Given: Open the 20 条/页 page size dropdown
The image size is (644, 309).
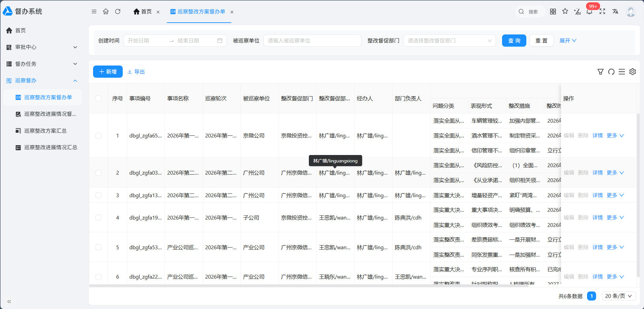Looking at the screenshot, I should tap(618, 296).
